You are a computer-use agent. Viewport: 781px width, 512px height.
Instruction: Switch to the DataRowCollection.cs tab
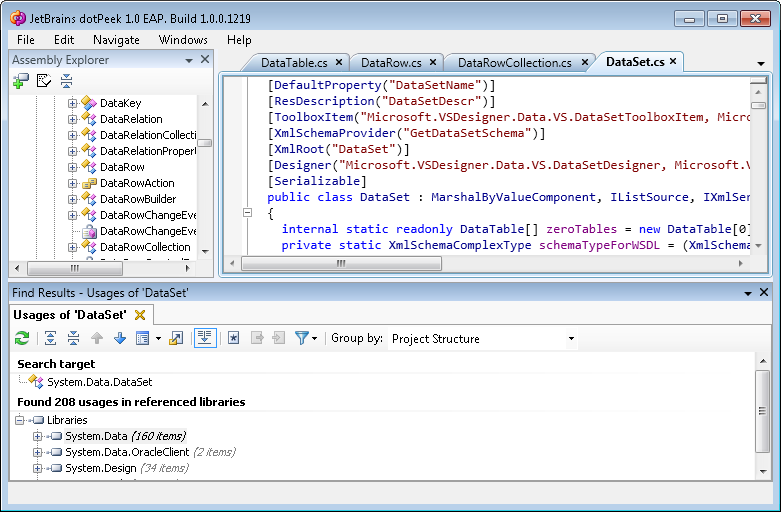(515, 63)
